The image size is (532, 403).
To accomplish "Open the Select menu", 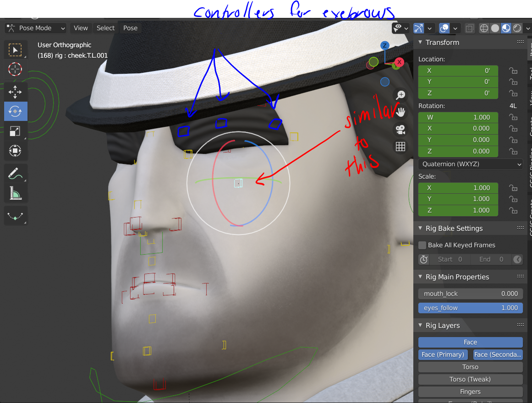I will pyautogui.click(x=105, y=28).
